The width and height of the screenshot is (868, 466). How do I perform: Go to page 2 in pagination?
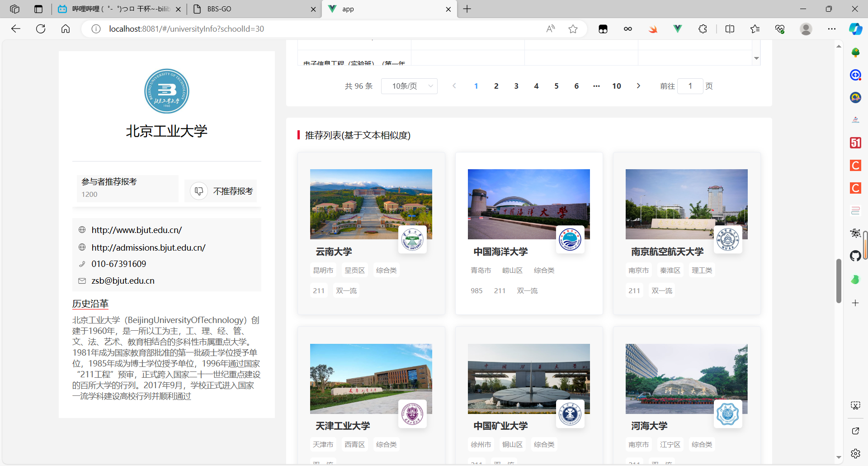click(496, 86)
